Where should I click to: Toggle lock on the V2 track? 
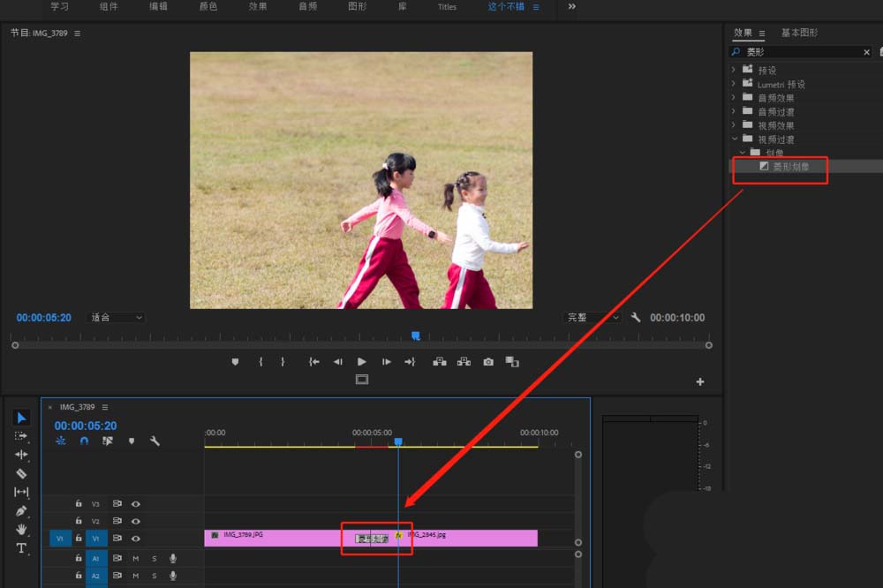pyautogui.click(x=79, y=521)
